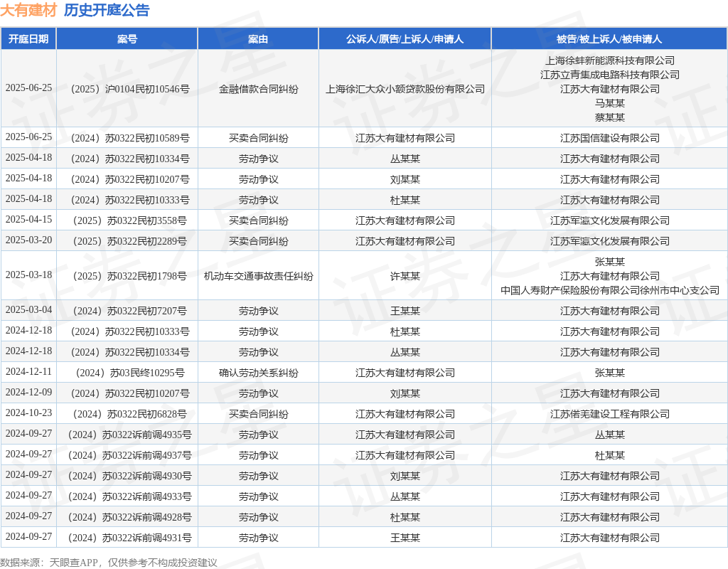This screenshot has height=569, width=728.
Task: Click the date 2024-12-11
Action: tap(28, 371)
